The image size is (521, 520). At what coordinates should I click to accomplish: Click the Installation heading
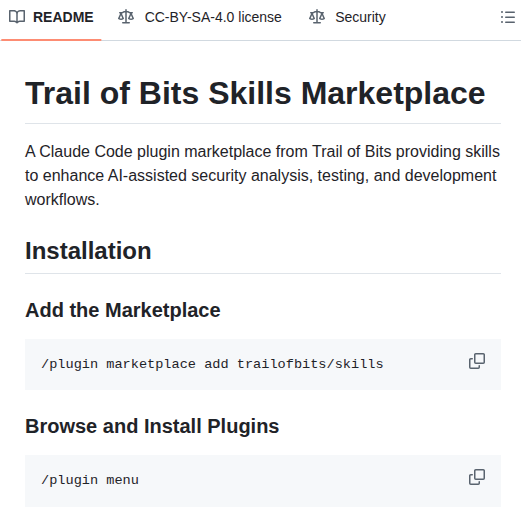point(88,251)
